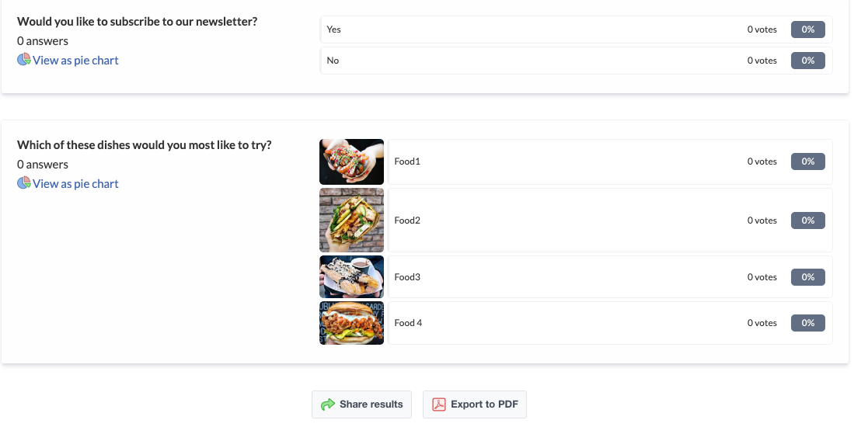Select the Food3 dish thumbnail
Viewport: 868px width, 441px height.
pyautogui.click(x=351, y=276)
